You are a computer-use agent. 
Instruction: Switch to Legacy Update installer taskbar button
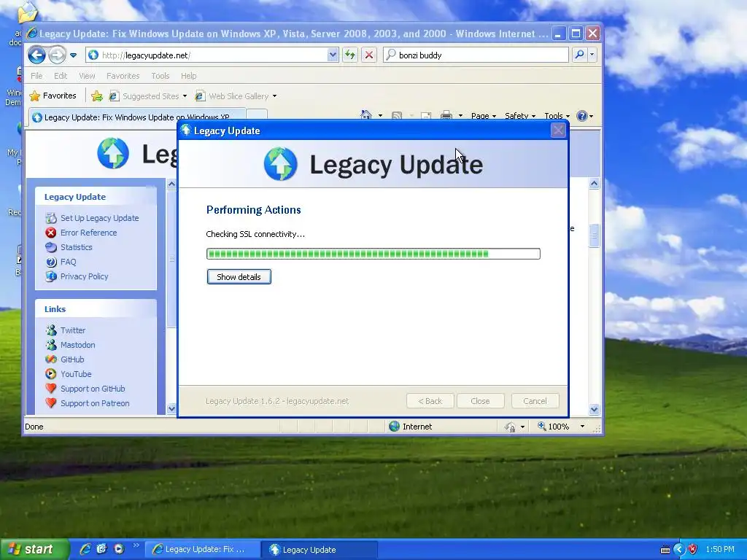click(320, 550)
